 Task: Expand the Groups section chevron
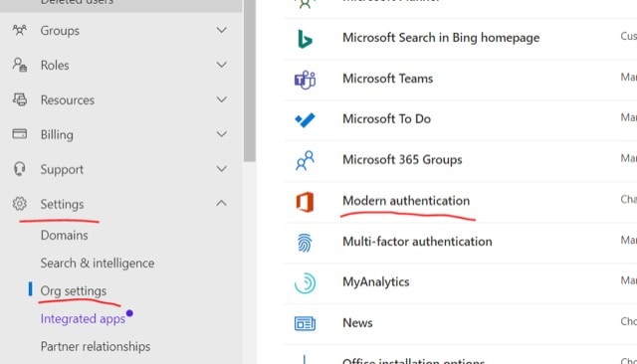click(221, 30)
